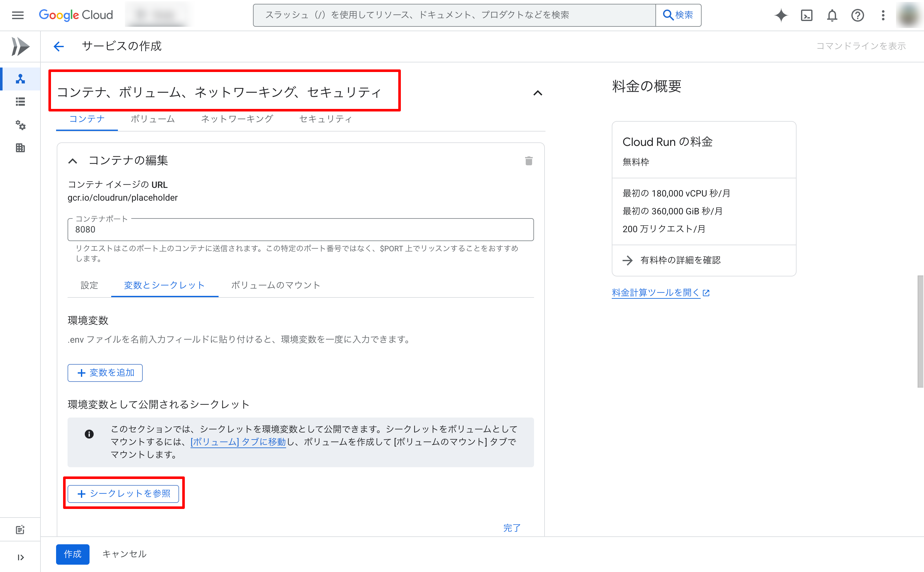Image resolution: width=924 pixels, height=572 pixels.
Task: Open the Gemini assistant
Action: 781,15
